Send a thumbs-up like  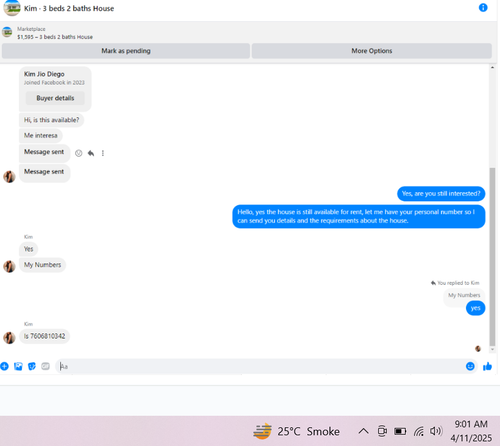[x=487, y=366]
